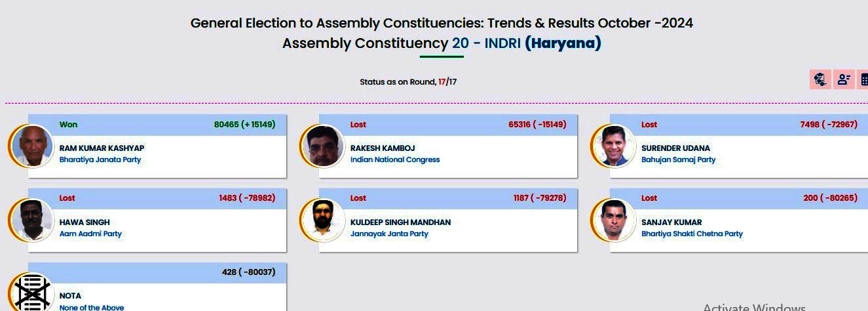The width and height of the screenshot is (868, 311).
Task: Click the Ram Kumar Kashyap name
Action: (x=102, y=148)
